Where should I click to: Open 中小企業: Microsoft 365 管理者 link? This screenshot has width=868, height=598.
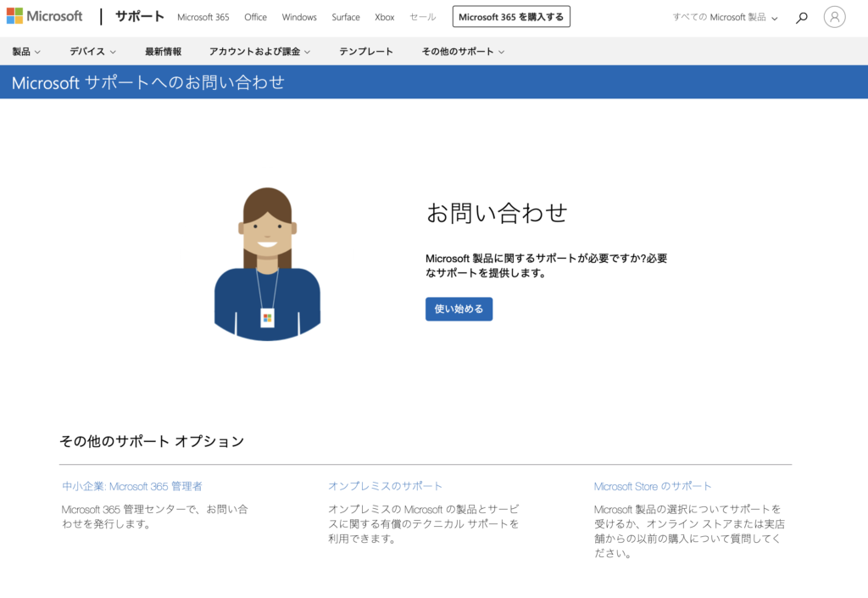[131, 486]
